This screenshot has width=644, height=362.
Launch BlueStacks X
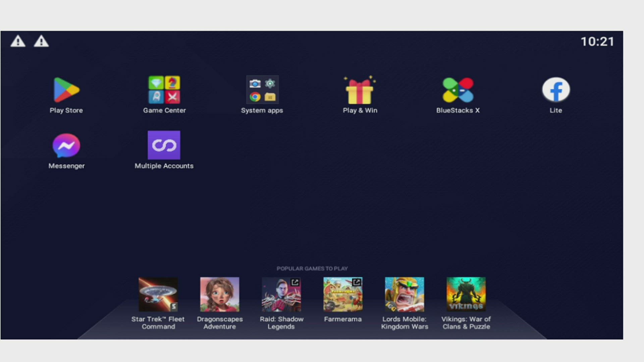point(458,90)
